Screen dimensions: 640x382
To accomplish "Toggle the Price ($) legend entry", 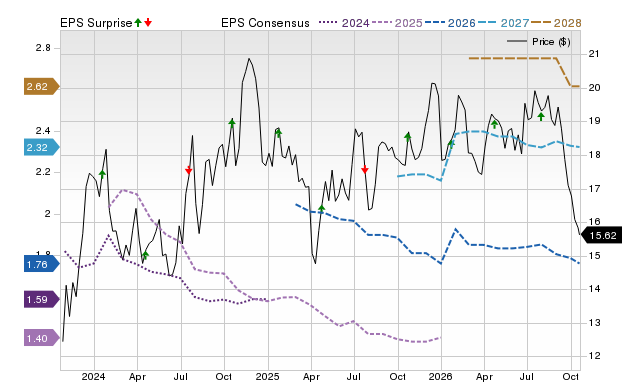I will [x=538, y=42].
